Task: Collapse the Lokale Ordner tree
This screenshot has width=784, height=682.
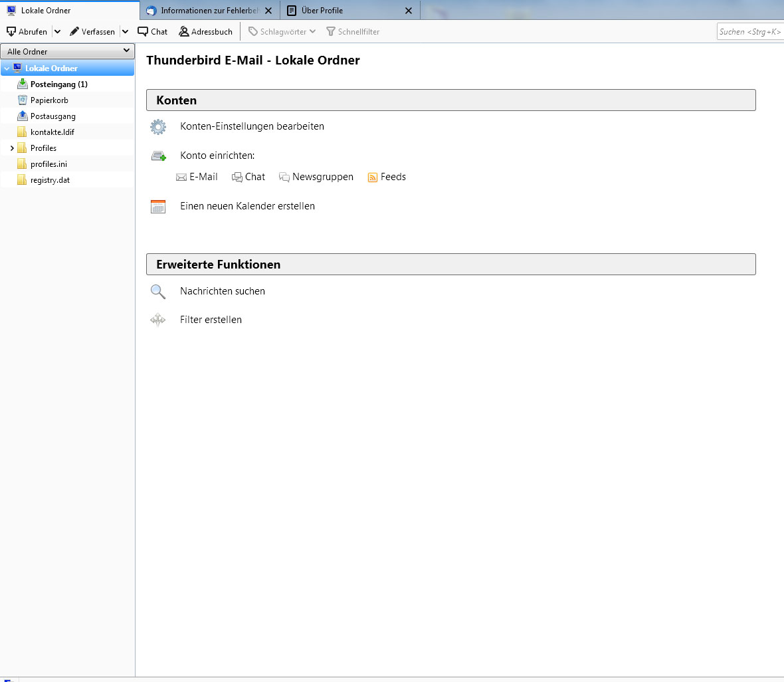Action: click(7, 68)
